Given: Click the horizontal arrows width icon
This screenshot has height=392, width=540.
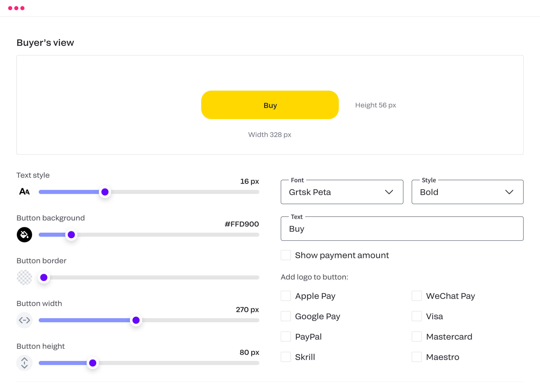Looking at the screenshot, I should (x=24, y=320).
